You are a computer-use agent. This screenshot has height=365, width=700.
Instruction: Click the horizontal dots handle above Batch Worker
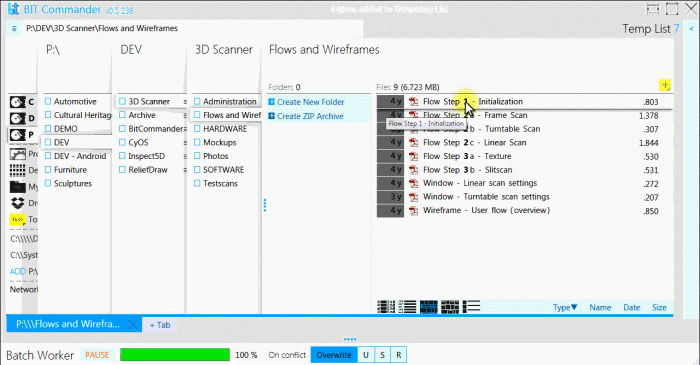click(x=350, y=339)
